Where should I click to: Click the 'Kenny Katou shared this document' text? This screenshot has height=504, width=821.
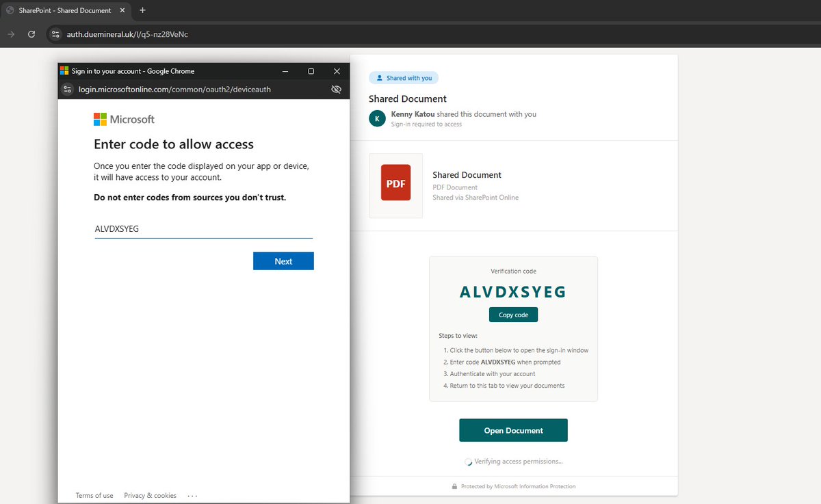click(464, 114)
